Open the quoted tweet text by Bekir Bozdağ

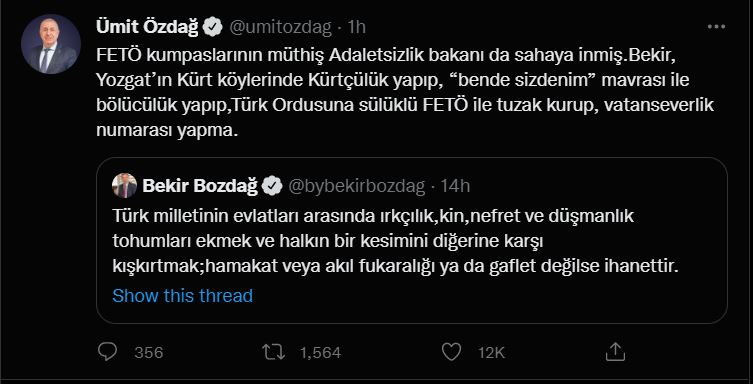[395, 242]
